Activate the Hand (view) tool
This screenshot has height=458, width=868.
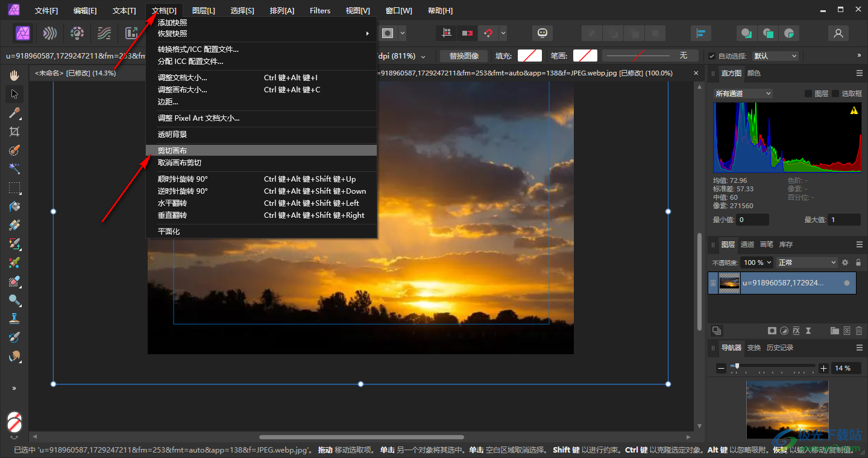click(x=14, y=75)
